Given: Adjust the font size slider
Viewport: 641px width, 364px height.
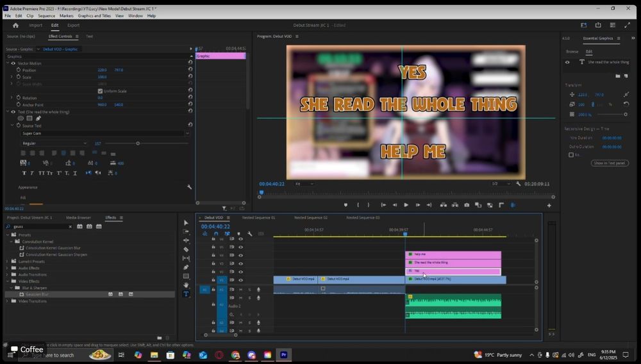Looking at the screenshot, I should click(x=138, y=144).
